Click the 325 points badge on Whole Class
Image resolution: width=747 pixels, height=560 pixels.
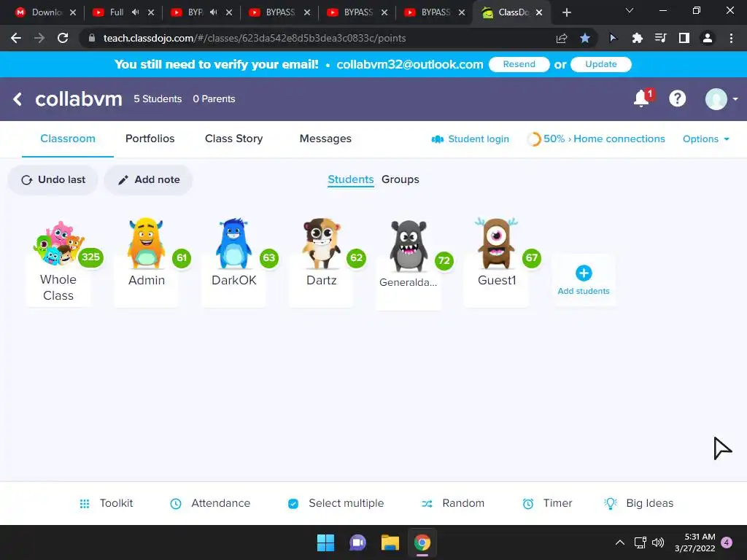coord(90,257)
